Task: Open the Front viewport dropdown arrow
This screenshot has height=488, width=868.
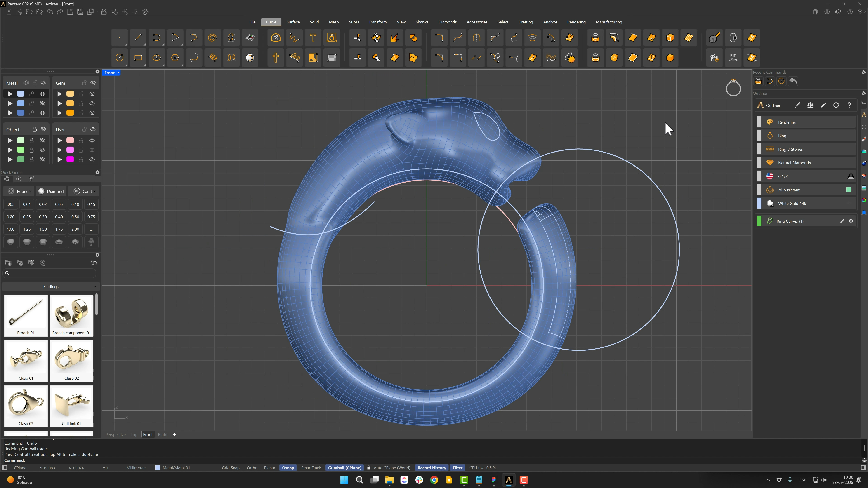Action: click(x=118, y=73)
